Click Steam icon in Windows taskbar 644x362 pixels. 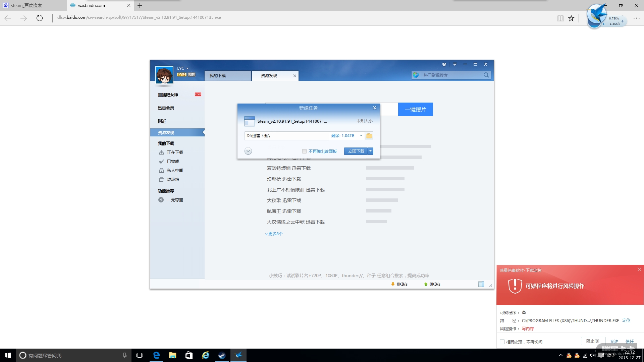pyautogui.click(x=222, y=355)
